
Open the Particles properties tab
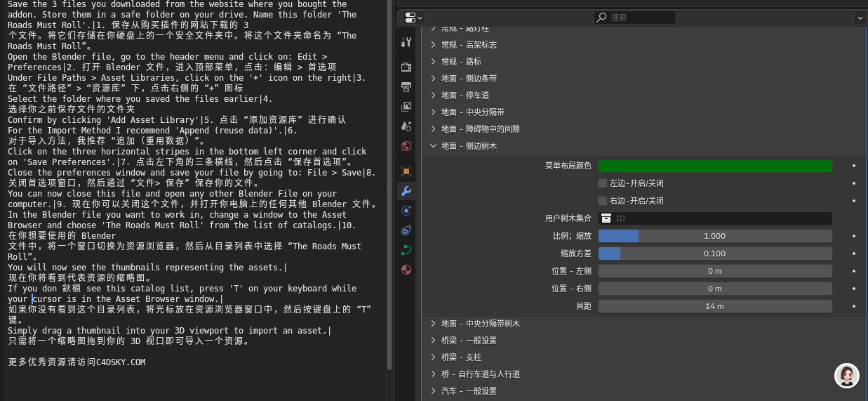click(x=406, y=211)
